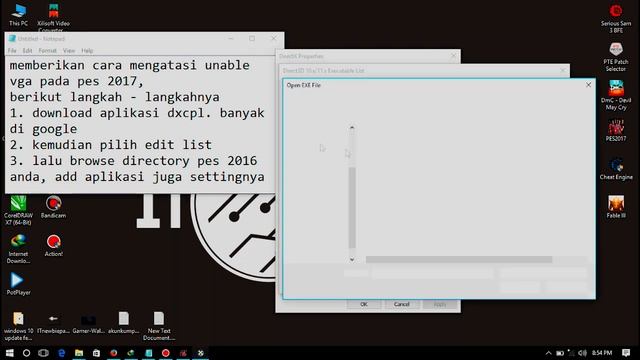The image size is (640, 360).
Task: Open File Explorer from the taskbar
Action: pos(79,353)
